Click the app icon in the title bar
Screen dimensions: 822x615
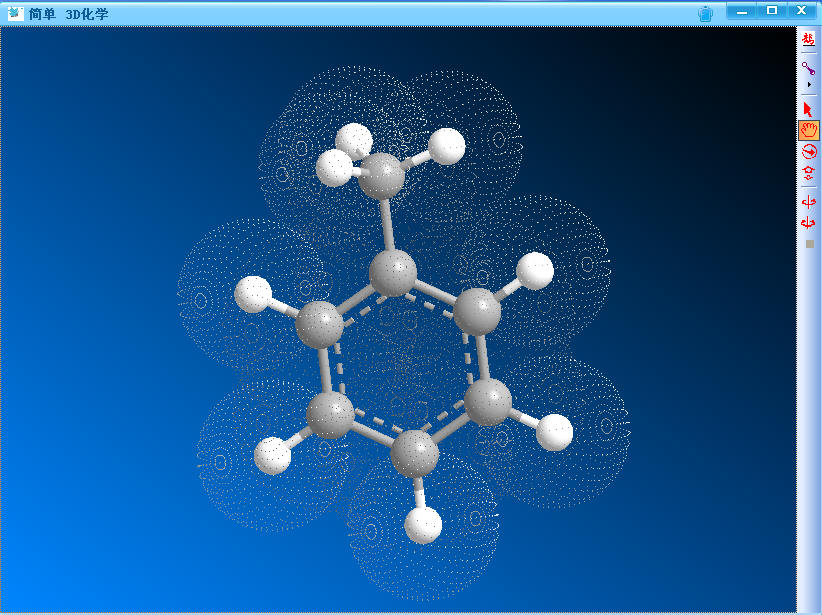pyautogui.click(x=15, y=13)
